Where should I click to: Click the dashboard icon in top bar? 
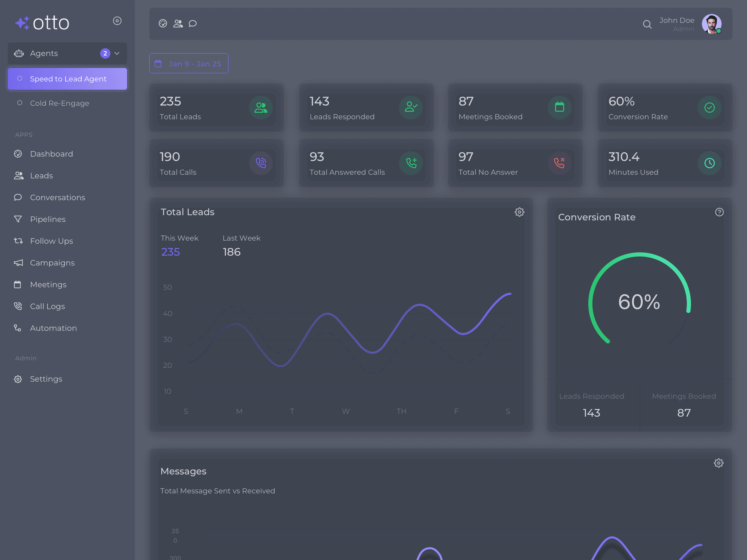(163, 23)
